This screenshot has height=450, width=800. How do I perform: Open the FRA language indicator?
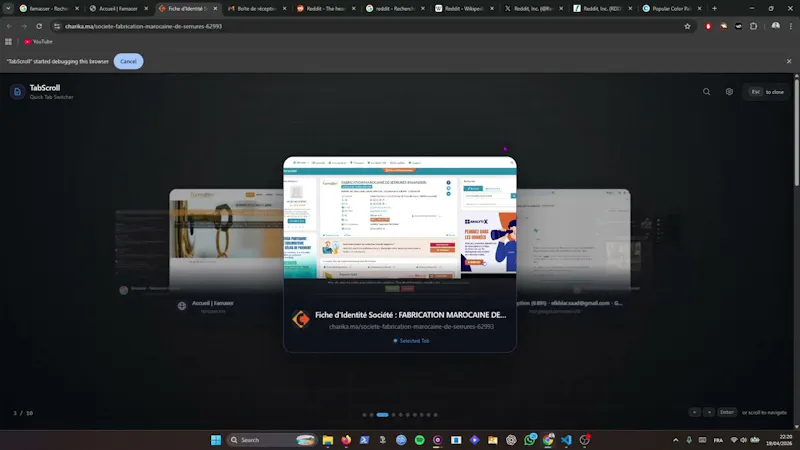click(718, 440)
